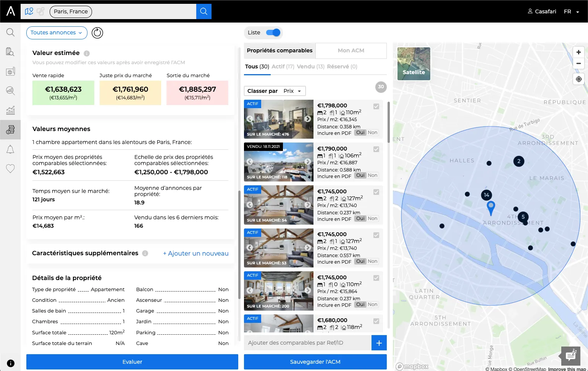The height and width of the screenshot is (371, 588).
Task: Zoom out on the map
Action: click(x=578, y=63)
